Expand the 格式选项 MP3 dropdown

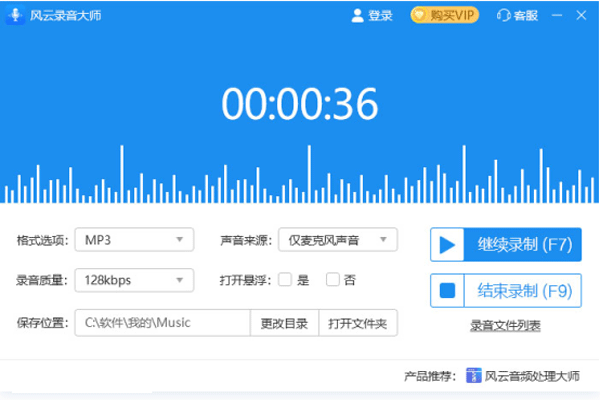[x=134, y=240]
